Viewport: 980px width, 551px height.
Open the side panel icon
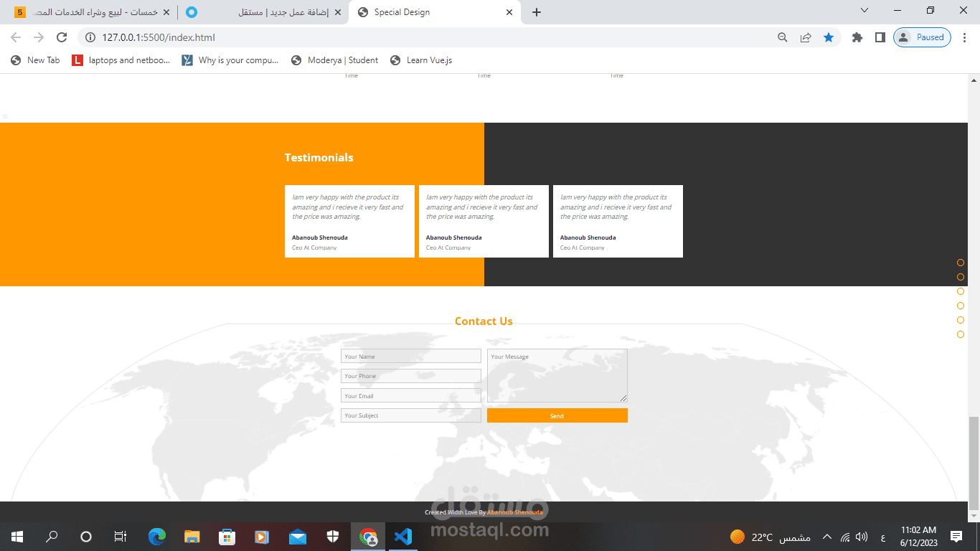click(x=880, y=37)
